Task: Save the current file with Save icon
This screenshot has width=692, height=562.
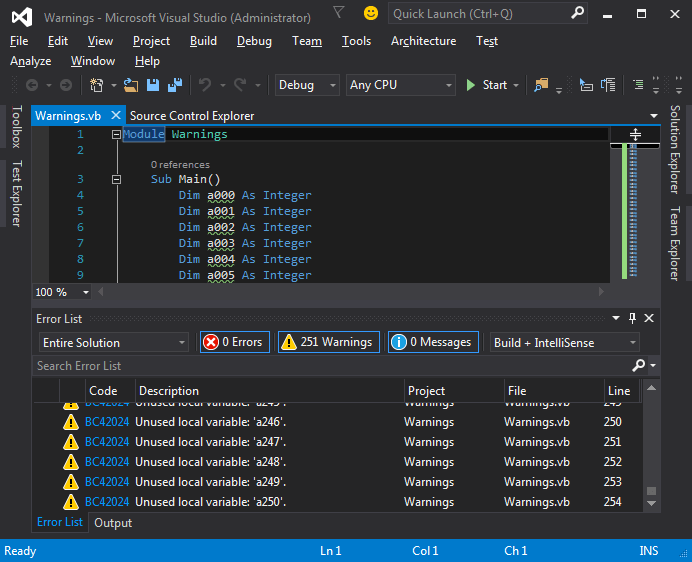Action: click(x=153, y=85)
